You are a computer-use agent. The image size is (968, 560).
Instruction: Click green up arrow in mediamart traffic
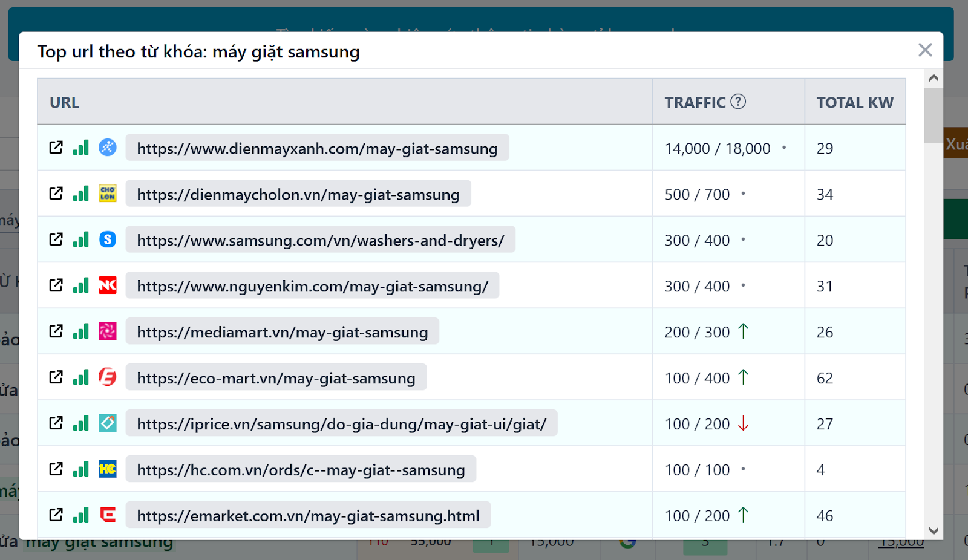[x=744, y=331]
